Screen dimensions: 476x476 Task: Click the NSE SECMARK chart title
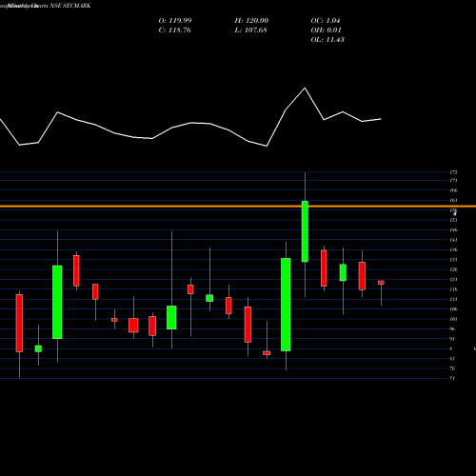(x=70, y=6)
